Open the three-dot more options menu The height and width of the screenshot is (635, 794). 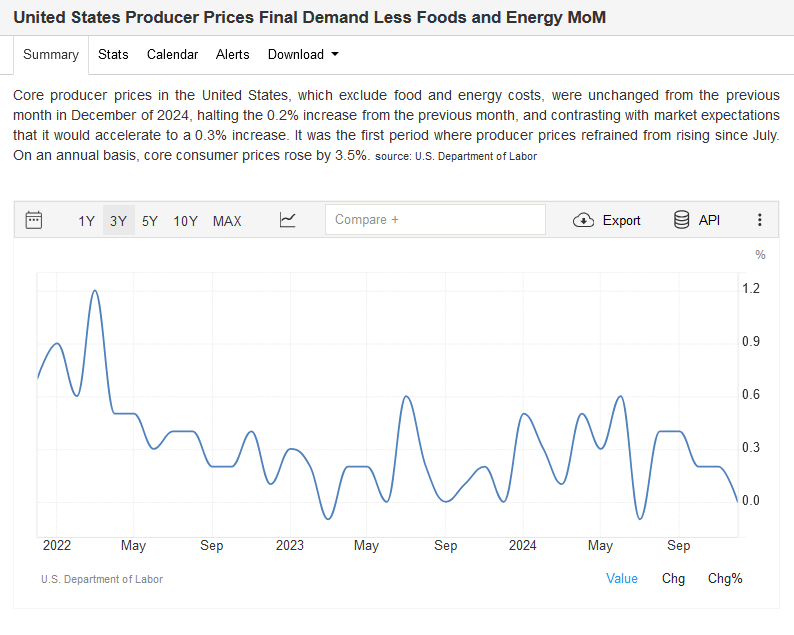(x=760, y=220)
